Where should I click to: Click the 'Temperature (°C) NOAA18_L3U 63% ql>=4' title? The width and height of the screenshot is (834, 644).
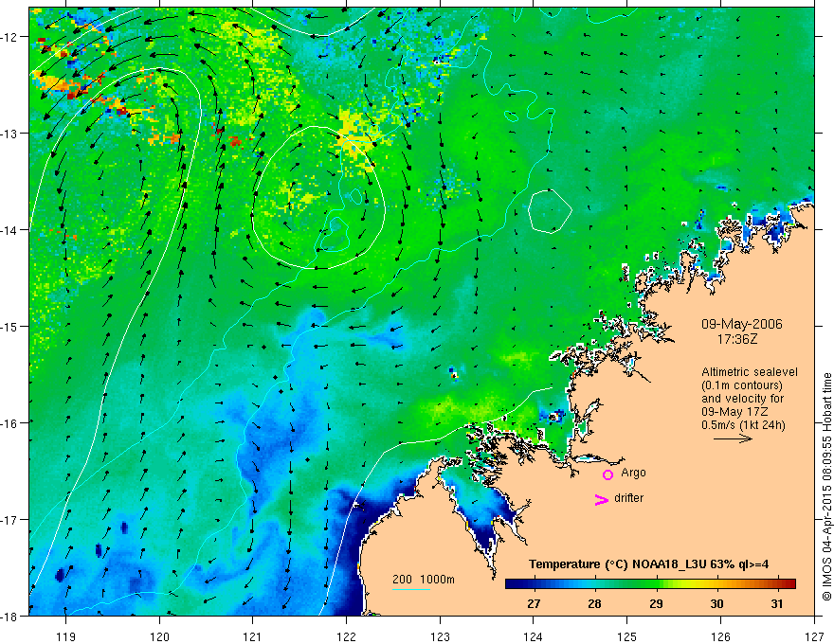[x=648, y=564]
